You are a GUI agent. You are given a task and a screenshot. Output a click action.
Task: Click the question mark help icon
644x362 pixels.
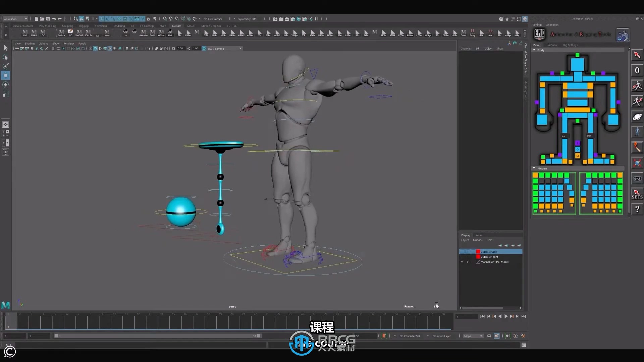pos(637,209)
